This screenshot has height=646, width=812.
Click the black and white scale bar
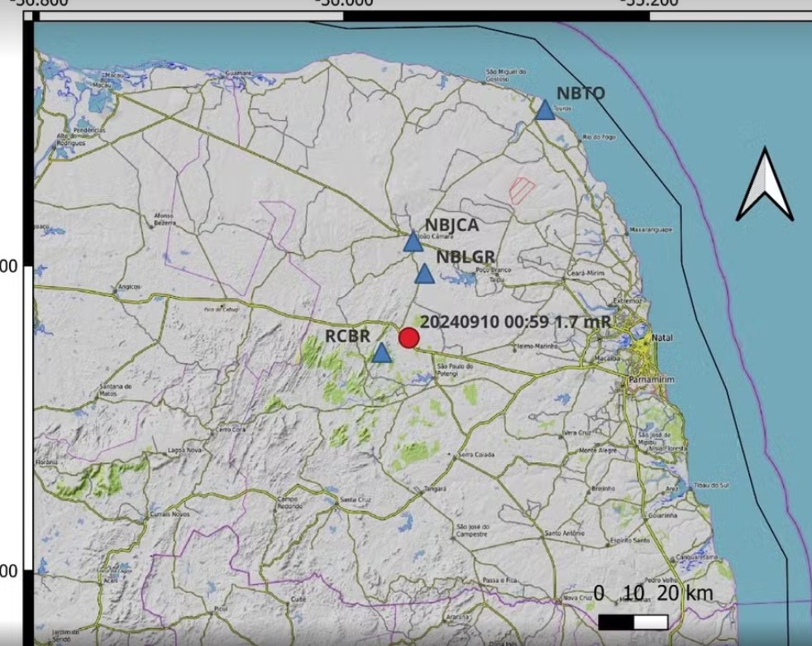[633, 621]
